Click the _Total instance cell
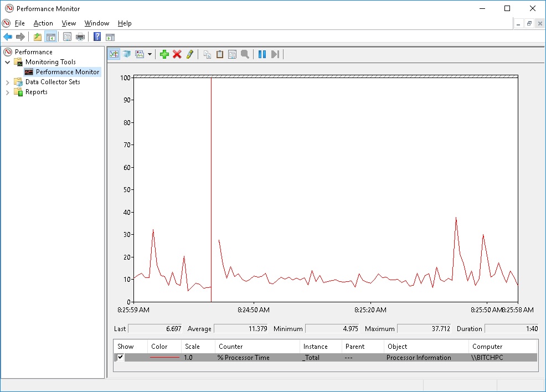 [x=311, y=358]
